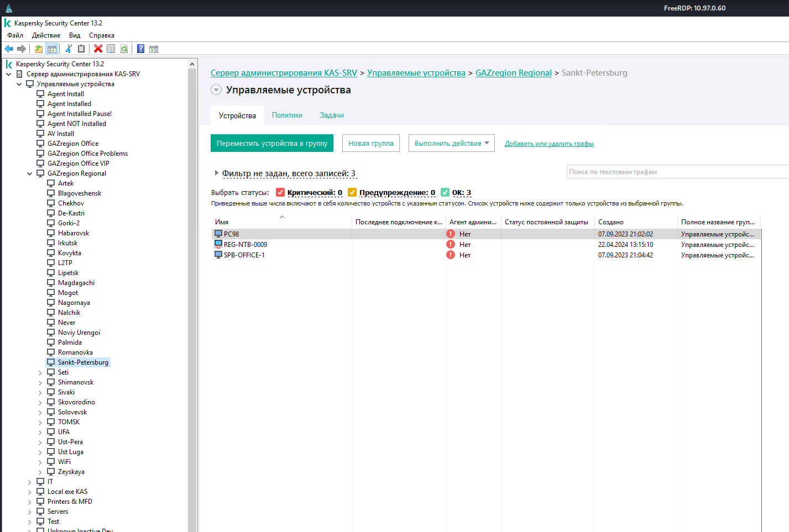This screenshot has height=532, width=789.
Task: Click the Properties toolbar icon
Action: pyautogui.click(x=111, y=49)
